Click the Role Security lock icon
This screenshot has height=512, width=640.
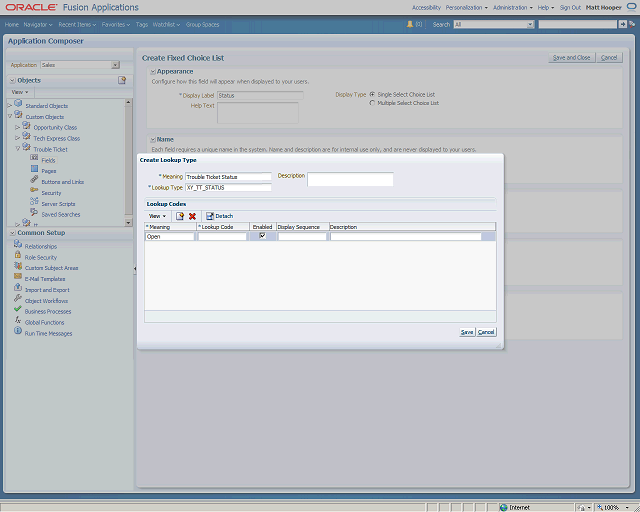(18, 254)
